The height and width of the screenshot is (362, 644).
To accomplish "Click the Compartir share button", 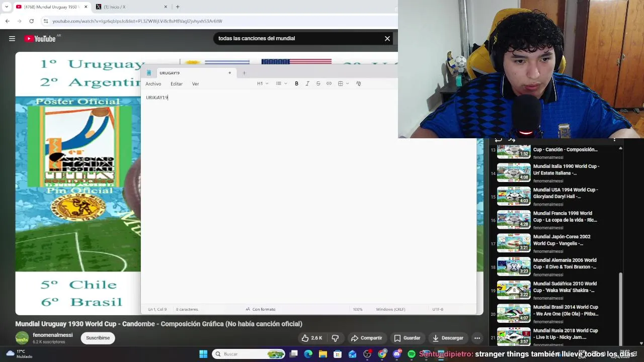I will coord(367,338).
